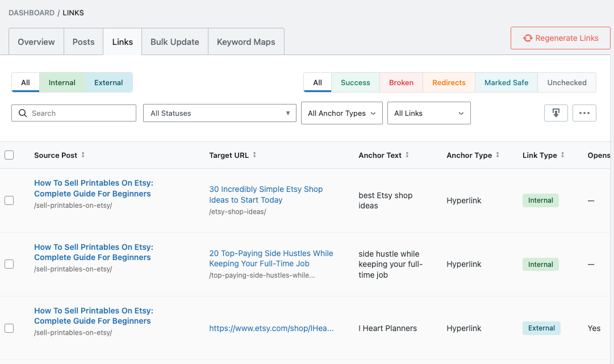Screen dimensions: 614x364
Task: Click the sort arrows beside Source Post
Action: click(84, 154)
